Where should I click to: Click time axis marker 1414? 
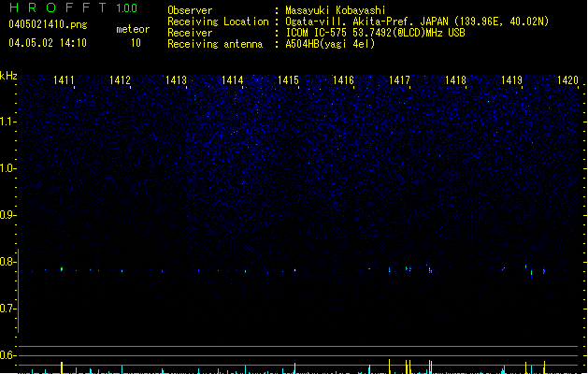[x=233, y=80]
